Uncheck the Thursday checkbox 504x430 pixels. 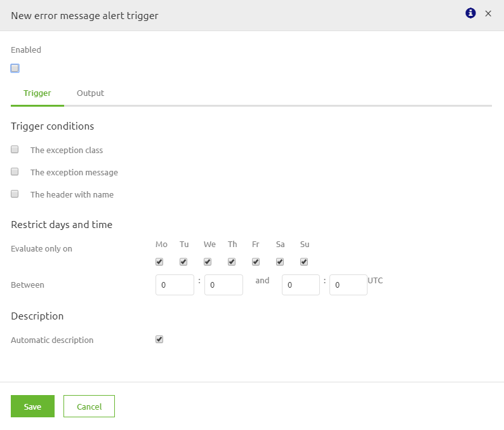click(232, 262)
